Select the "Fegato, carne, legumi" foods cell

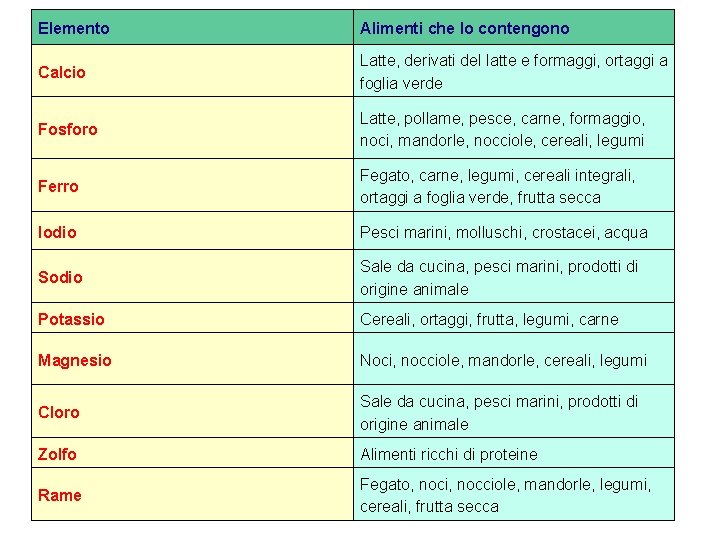498,186
